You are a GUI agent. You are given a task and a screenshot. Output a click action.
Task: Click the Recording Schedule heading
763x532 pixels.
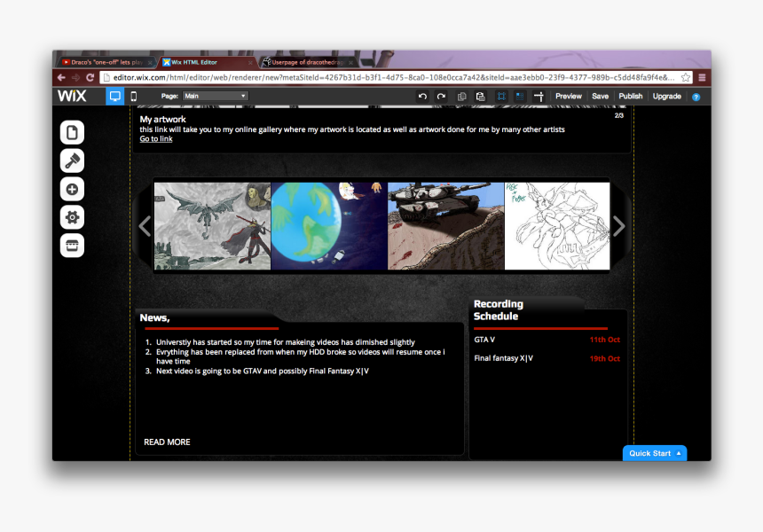tap(499, 309)
